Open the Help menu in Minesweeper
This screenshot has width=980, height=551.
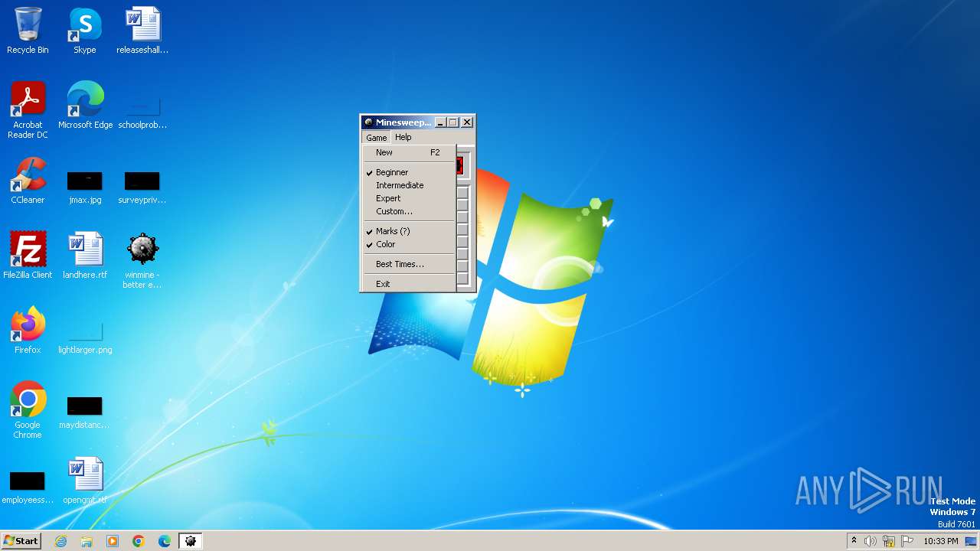403,138
